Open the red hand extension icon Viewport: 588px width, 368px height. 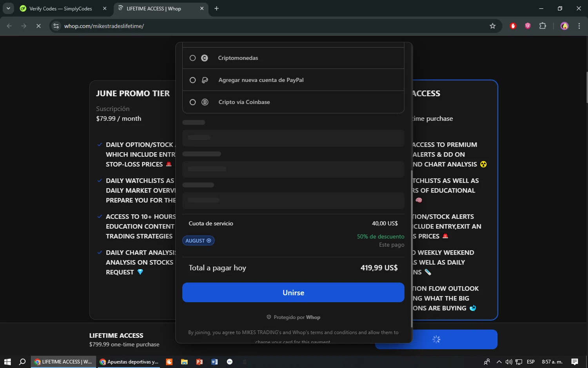click(x=513, y=26)
